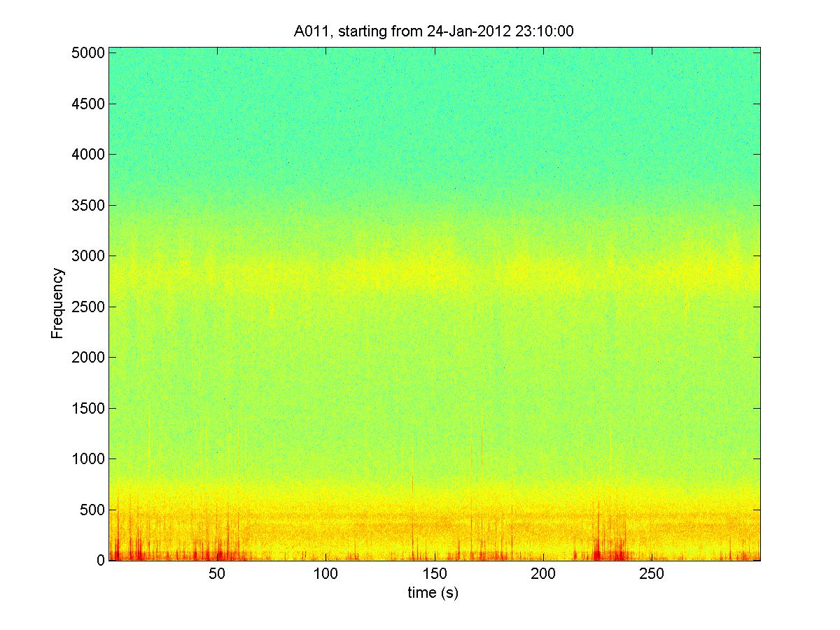Click the x-axis tick label 150
This screenshot has width=840, height=630.
[435, 574]
